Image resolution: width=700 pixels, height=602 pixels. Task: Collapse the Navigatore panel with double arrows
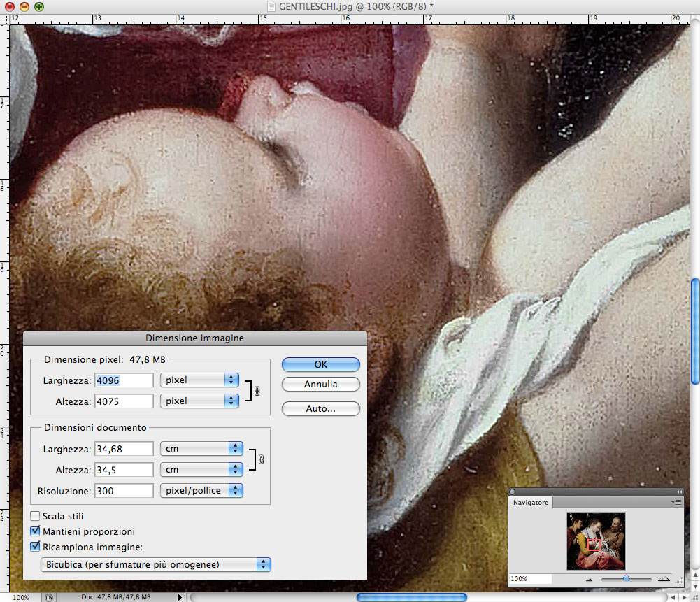679,492
